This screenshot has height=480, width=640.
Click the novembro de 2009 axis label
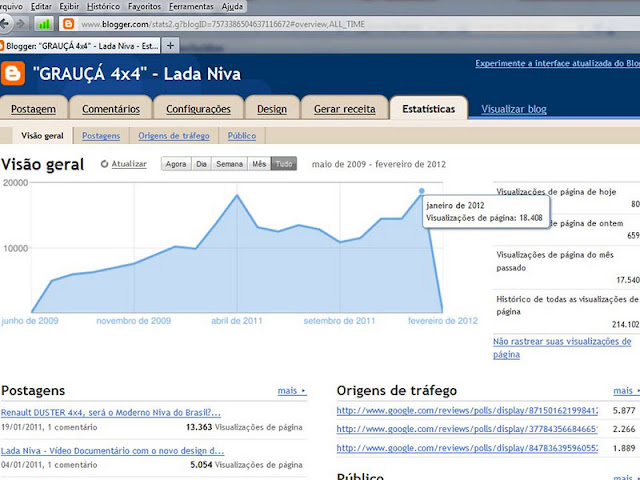tap(133, 321)
